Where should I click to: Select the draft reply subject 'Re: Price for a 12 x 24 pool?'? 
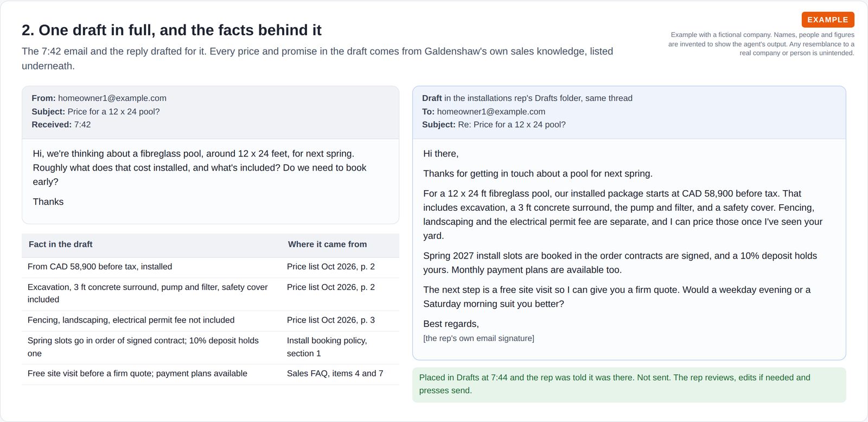coord(512,124)
